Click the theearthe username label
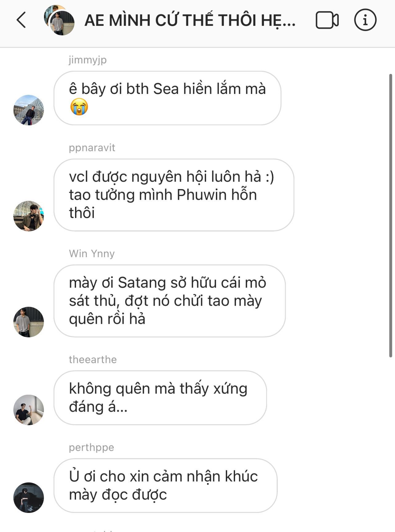 pos(93,359)
